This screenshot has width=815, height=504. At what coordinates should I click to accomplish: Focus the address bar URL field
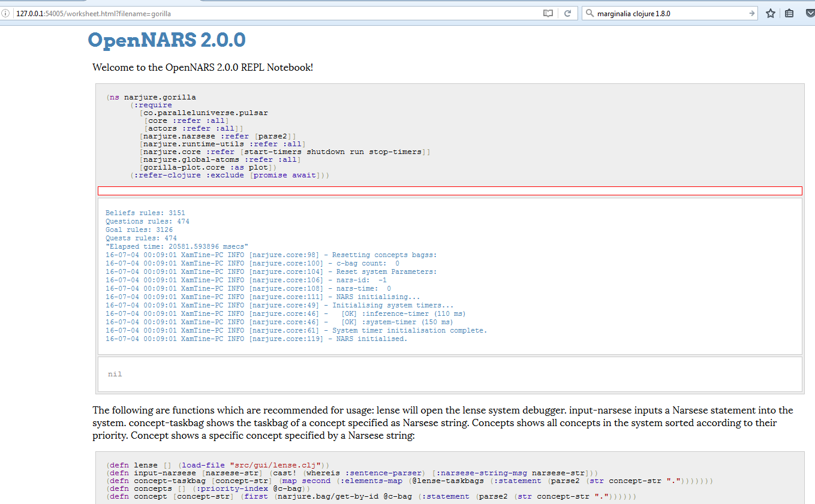point(276,13)
